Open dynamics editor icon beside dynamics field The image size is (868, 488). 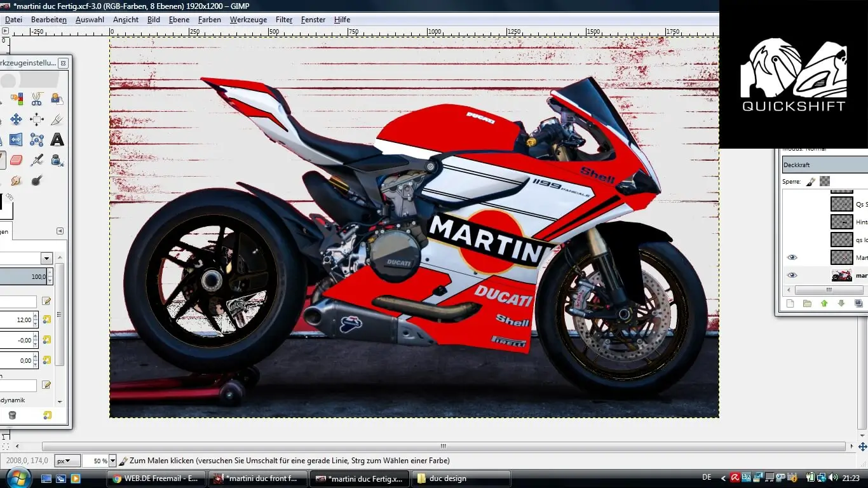point(46,385)
